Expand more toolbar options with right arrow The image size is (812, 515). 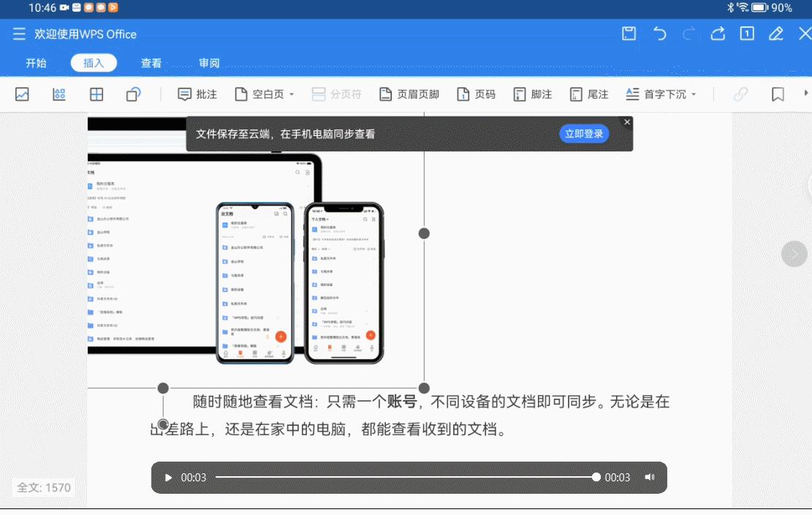click(x=807, y=94)
